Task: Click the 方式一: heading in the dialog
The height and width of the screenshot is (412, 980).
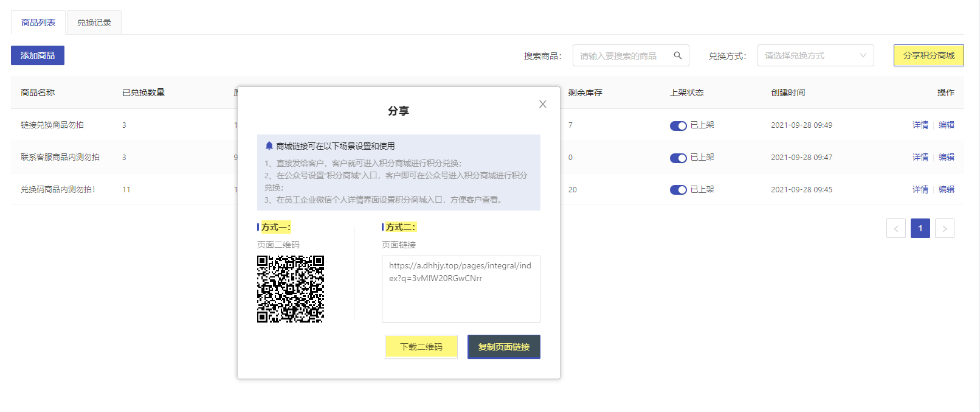Action: click(x=276, y=227)
